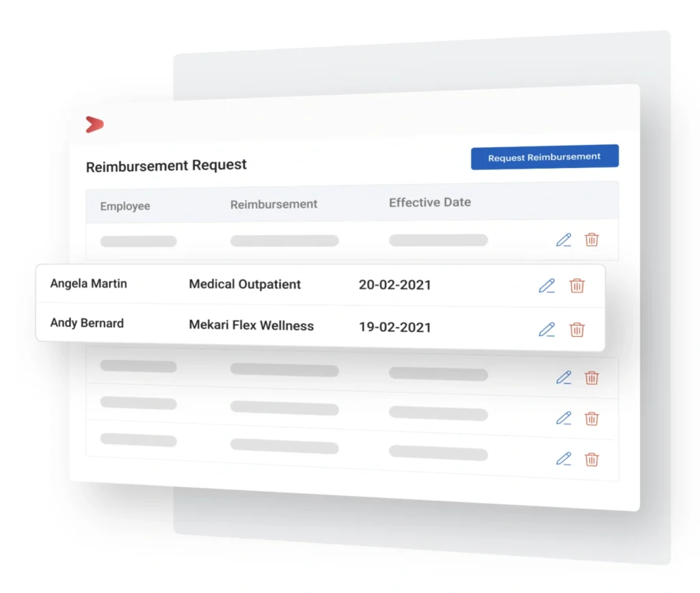Click the red arrow logo at the top left
This screenshot has width=700, height=593.
point(95,124)
